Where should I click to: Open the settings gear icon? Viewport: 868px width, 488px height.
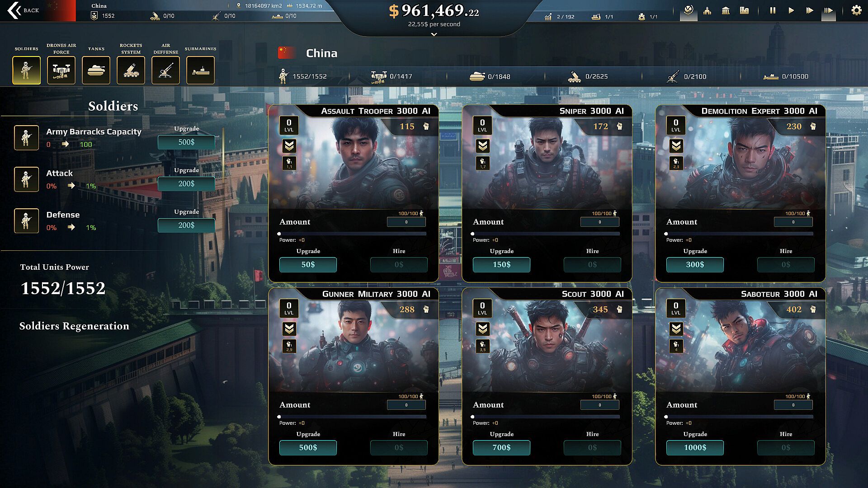[856, 10]
